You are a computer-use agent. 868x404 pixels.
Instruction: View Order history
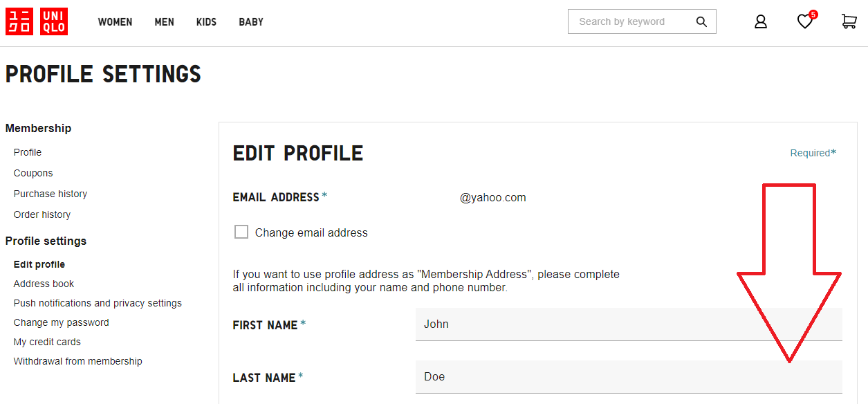tap(42, 214)
